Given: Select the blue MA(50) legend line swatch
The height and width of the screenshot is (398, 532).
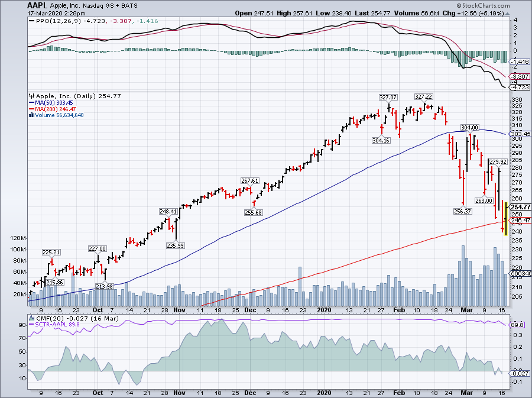Looking at the screenshot, I should click(x=32, y=102).
